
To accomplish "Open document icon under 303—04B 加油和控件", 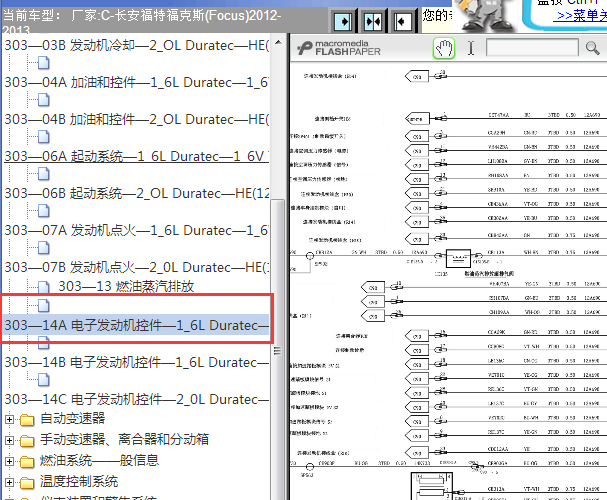I will (43, 137).
